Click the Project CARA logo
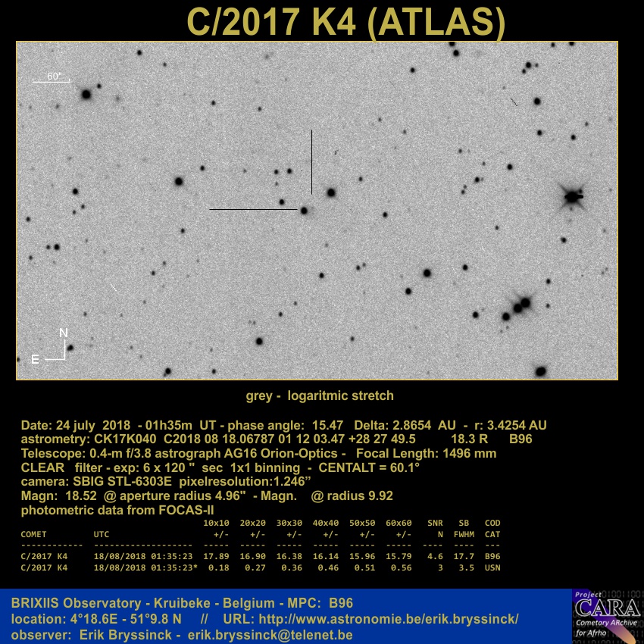This screenshot has height=644, width=644. point(608,616)
